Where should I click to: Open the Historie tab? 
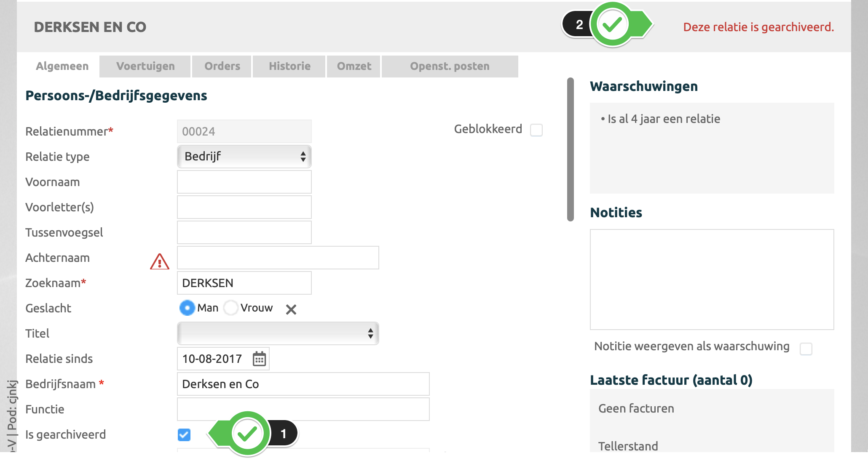coord(289,67)
